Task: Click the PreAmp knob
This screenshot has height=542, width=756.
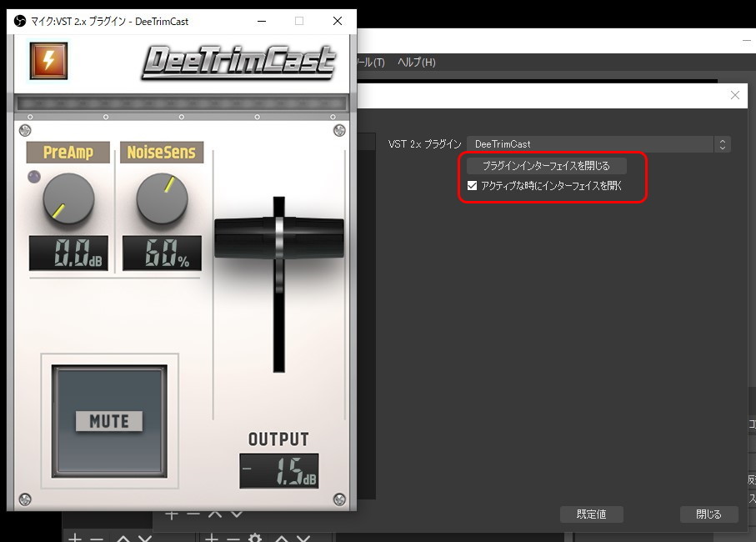Action: (x=68, y=198)
